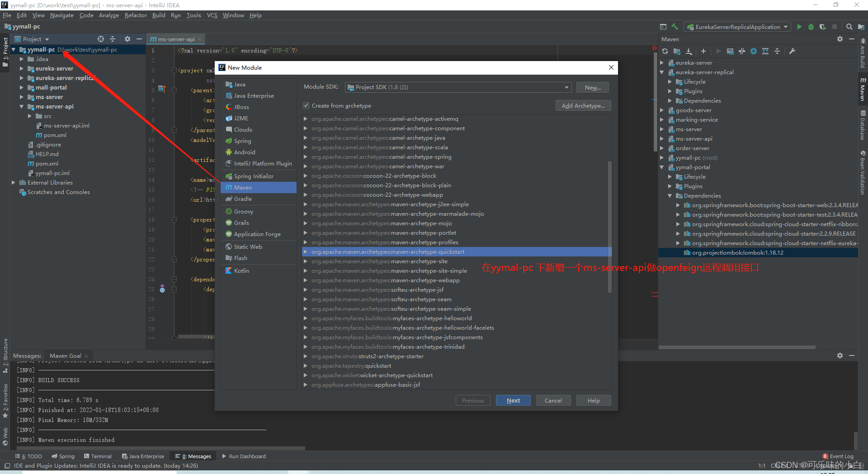This screenshot has height=474, width=868.
Task: Open Terminal tool window tab
Action: tap(98, 456)
